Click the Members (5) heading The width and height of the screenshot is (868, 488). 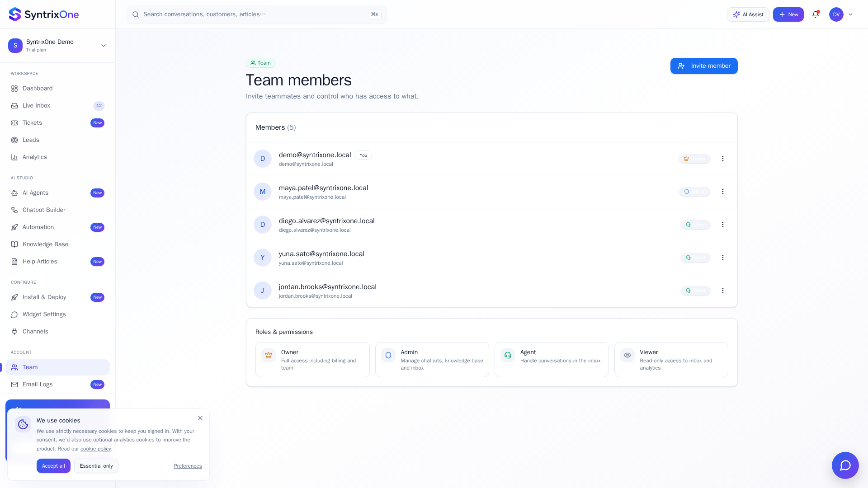tap(276, 127)
